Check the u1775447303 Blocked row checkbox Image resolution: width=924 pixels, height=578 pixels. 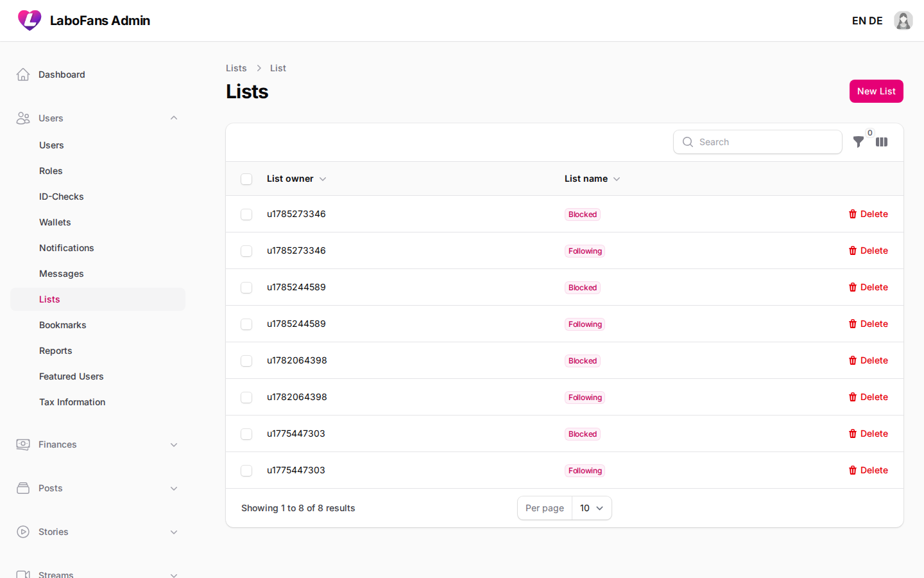[246, 434]
